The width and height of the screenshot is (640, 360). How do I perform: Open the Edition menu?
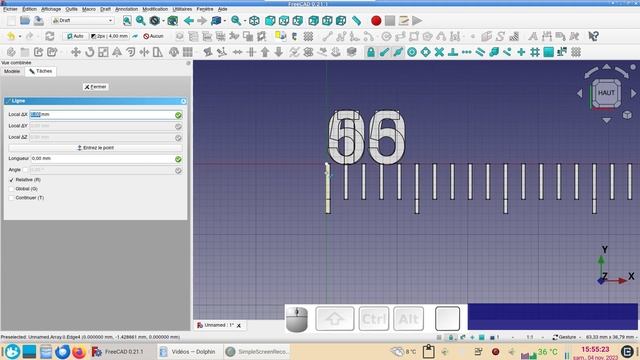point(29,9)
